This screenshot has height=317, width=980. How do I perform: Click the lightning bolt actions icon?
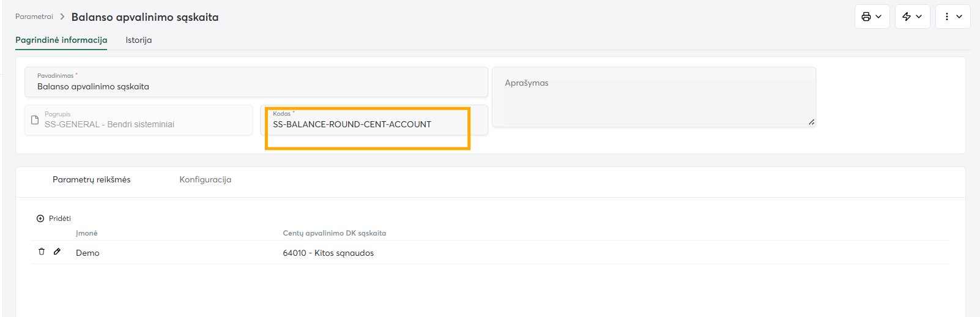click(x=907, y=17)
